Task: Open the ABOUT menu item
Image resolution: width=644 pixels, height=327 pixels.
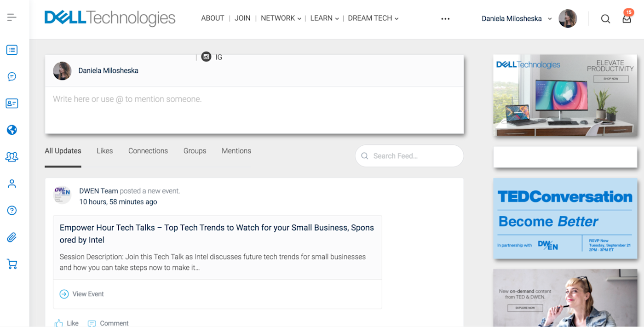Action: coord(213,18)
